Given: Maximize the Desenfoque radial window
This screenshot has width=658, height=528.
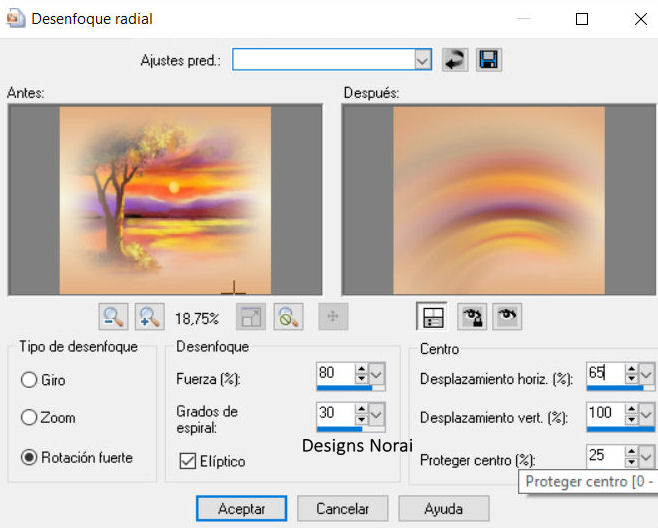Looking at the screenshot, I should pyautogui.click(x=582, y=19).
